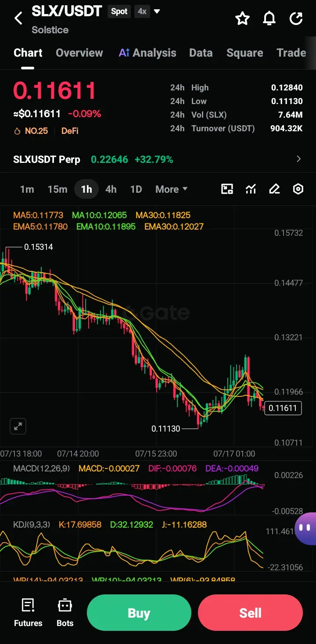Open the Square tab
316x644 pixels.
pyautogui.click(x=245, y=53)
